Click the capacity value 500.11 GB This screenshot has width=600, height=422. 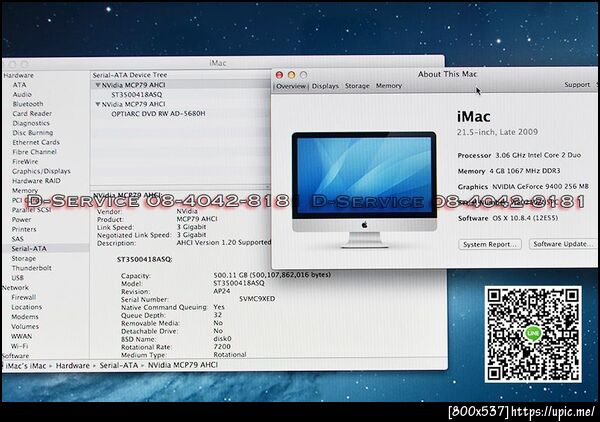[272, 275]
